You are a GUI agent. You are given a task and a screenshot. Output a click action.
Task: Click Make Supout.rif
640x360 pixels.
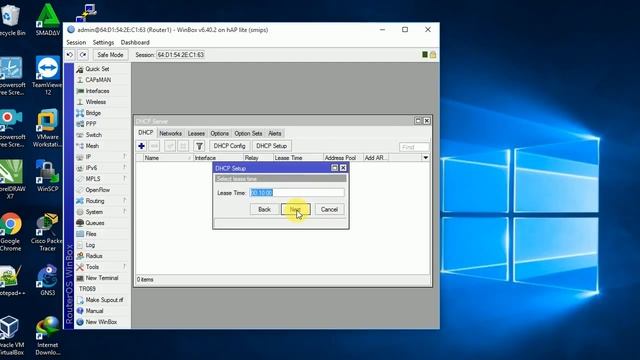(x=104, y=300)
